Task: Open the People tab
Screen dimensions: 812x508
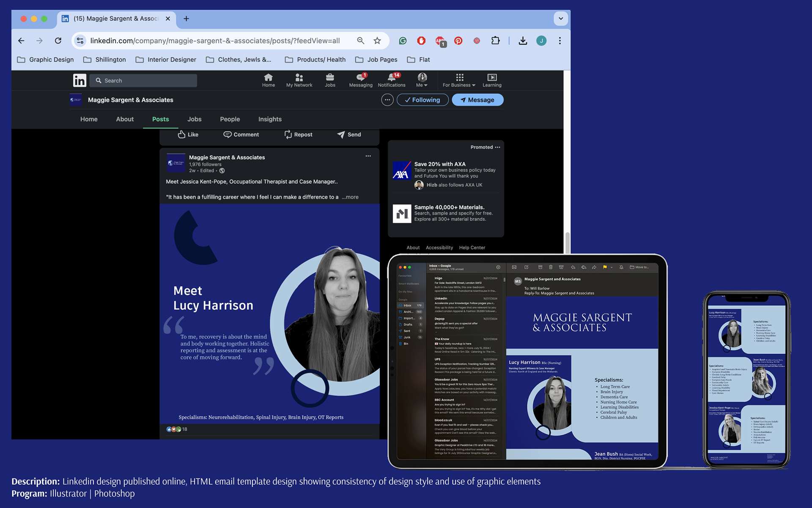Action: 230,119
